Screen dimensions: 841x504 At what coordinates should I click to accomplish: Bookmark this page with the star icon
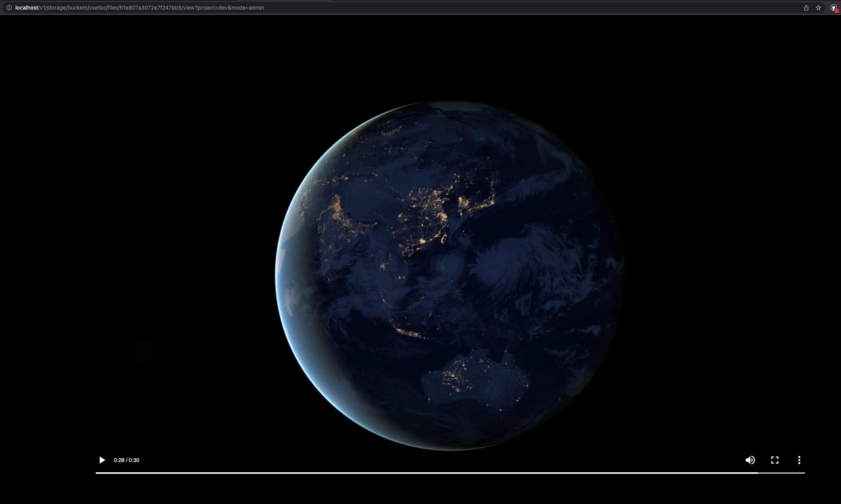point(818,8)
